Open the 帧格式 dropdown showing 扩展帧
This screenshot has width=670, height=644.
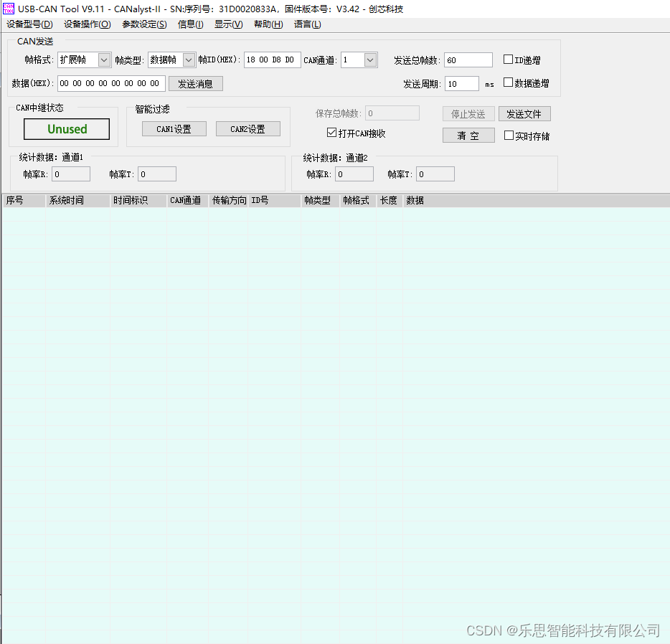click(103, 60)
